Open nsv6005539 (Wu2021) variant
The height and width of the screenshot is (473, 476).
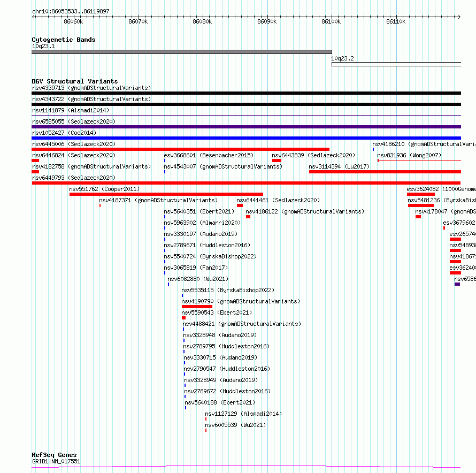[235, 425]
